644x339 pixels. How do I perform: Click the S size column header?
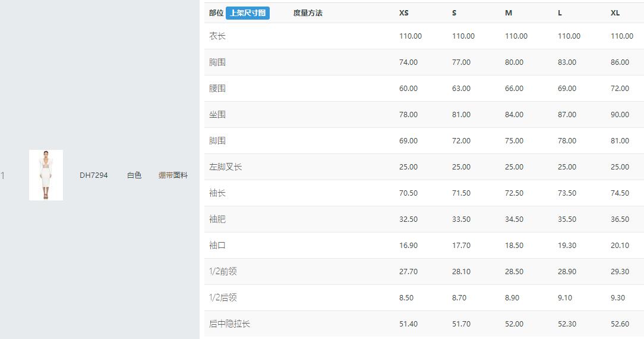454,12
